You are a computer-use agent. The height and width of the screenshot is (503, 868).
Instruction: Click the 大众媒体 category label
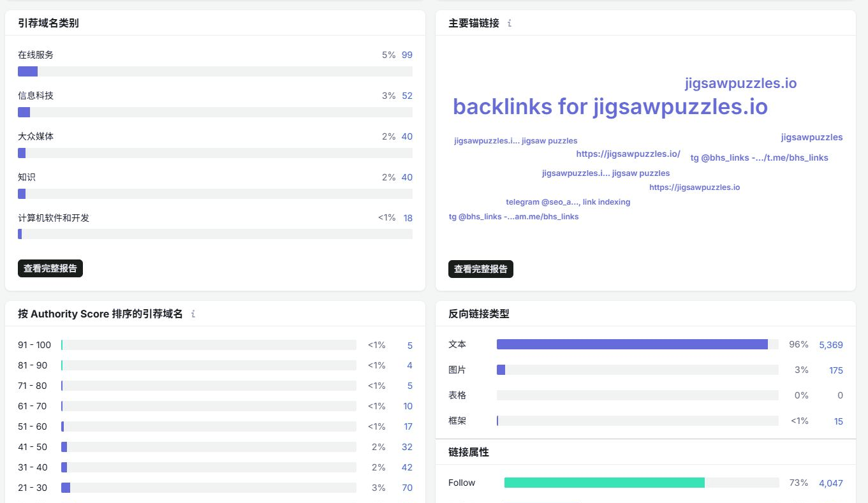[x=36, y=136]
